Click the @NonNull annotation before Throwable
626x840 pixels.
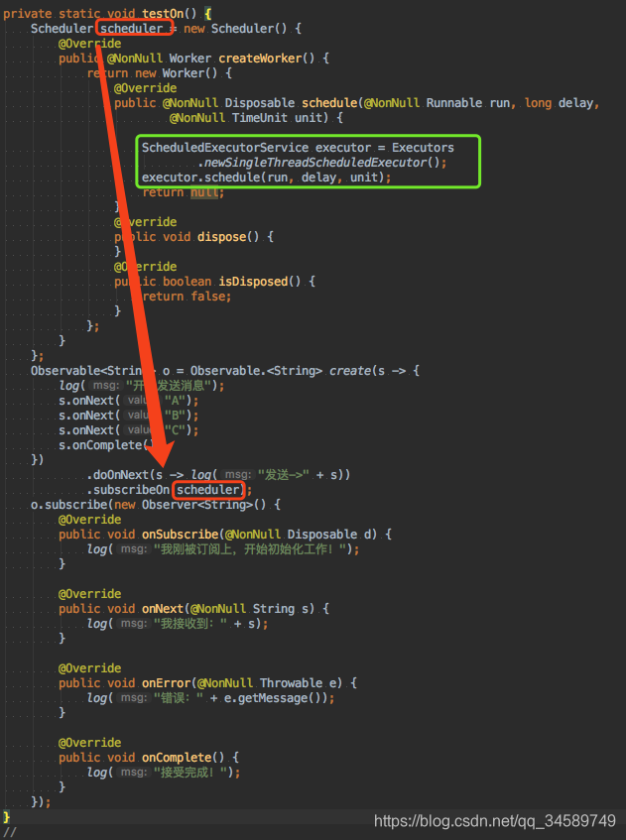(225, 683)
